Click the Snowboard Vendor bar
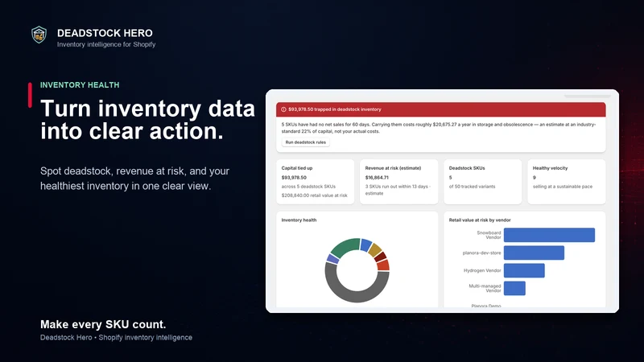Viewport: 644px width, 362px height. point(549,235)
